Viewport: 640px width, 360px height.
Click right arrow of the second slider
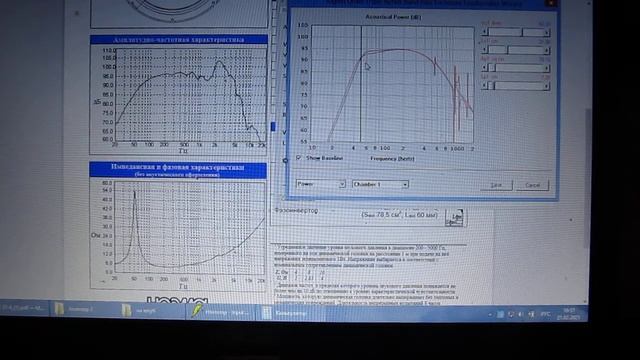coord(547,50)
